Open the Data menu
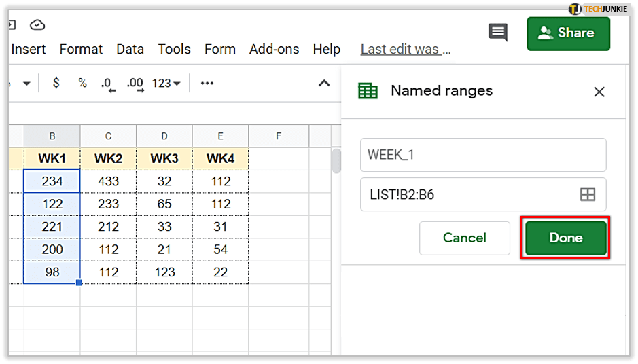638x364 pixels. pyautogui.click(x=130, y=49)
